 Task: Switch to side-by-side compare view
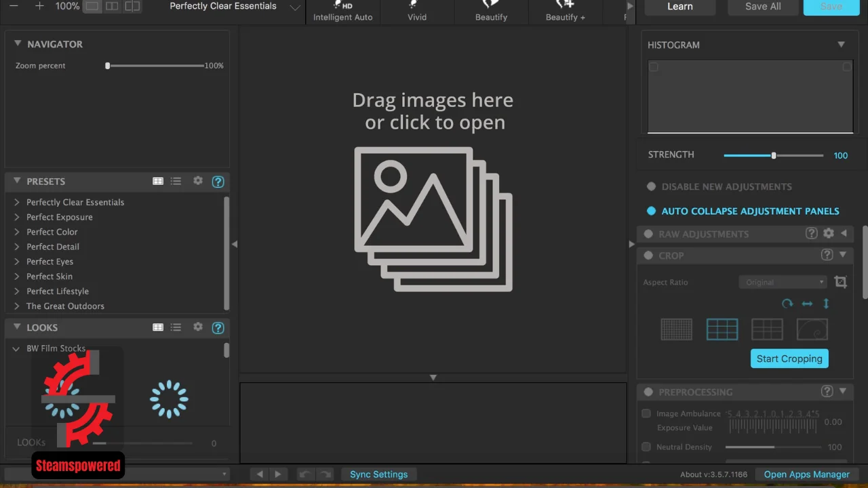click(x=112, y=6)
